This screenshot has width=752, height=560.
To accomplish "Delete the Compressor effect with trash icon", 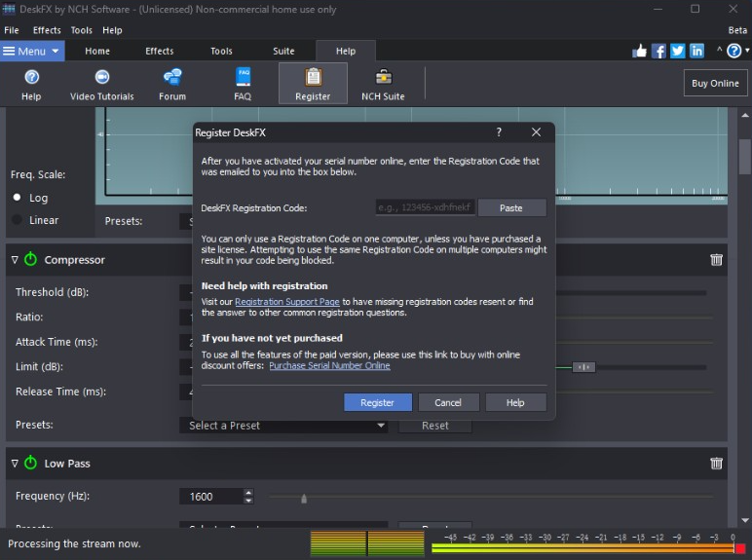I will pos(716,260).
